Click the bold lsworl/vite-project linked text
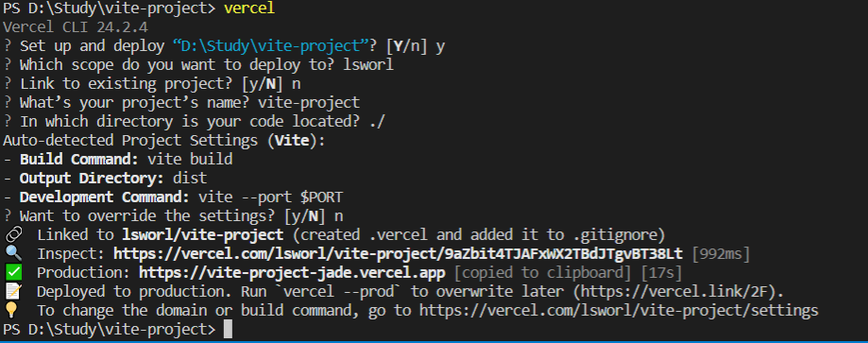This screenshot has width=868, height=343. (x=203, y=235)
